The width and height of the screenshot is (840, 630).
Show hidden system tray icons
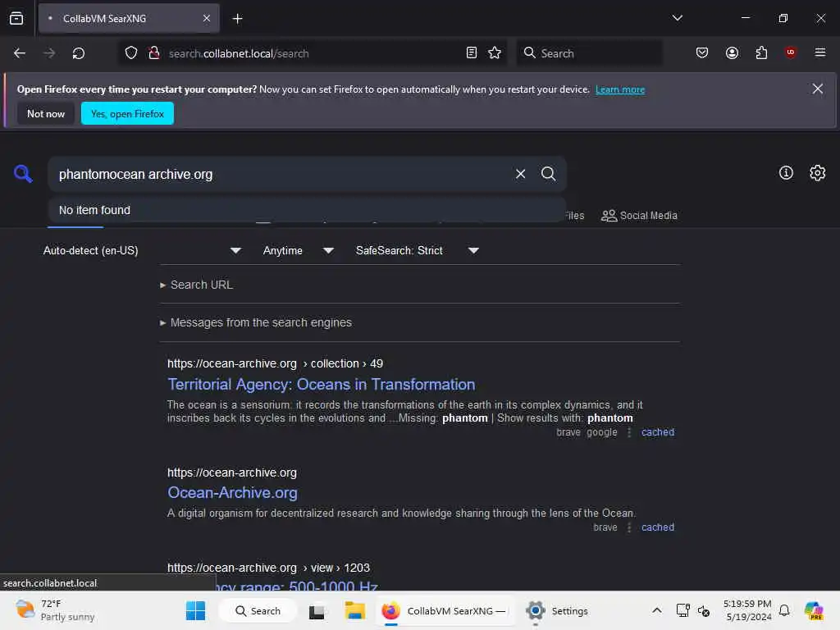[657, 610]
